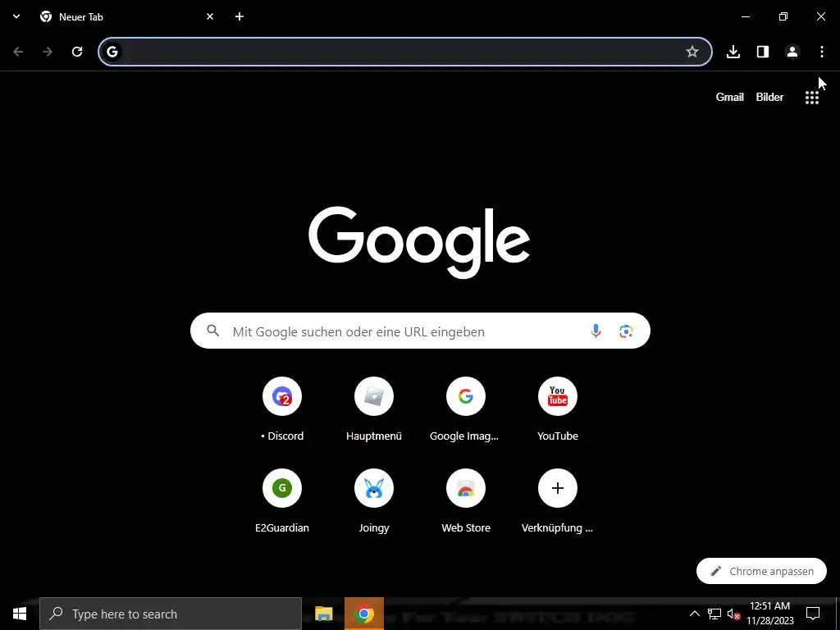Reload the current page
The width and height of the screenshot is (840, 630).
(x=77, y=52)
